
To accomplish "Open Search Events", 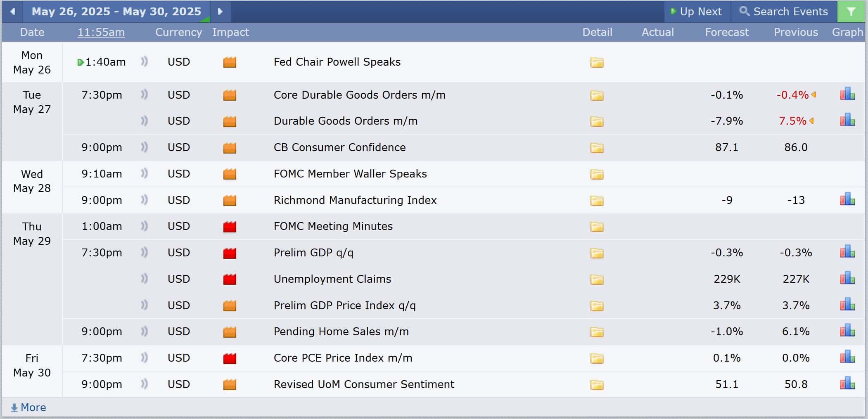I will pos(784,12).
